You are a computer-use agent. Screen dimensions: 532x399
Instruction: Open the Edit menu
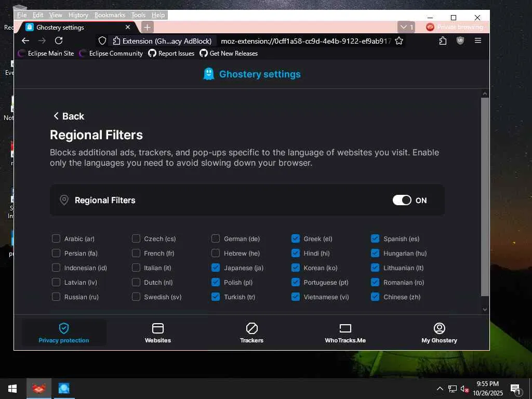tap(37, 15)
